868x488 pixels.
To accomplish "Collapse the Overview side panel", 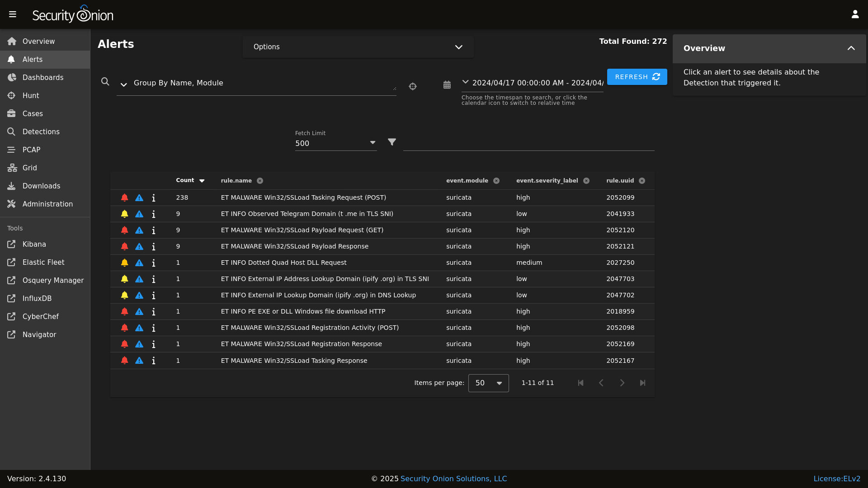I will pyautogui.click(x=851, y=48).
